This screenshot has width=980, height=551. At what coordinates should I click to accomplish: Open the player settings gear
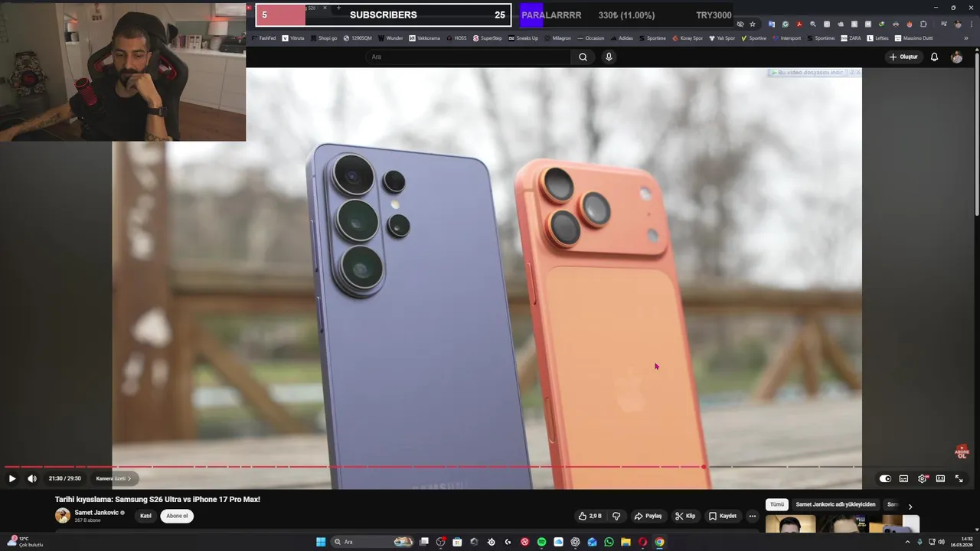[923, 478]
